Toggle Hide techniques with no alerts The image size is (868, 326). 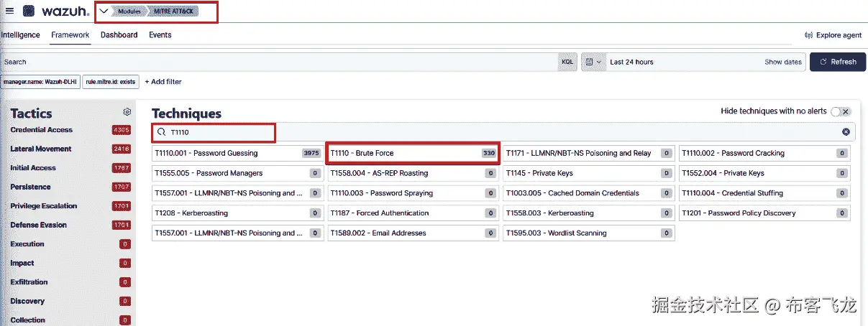(840, 111)
